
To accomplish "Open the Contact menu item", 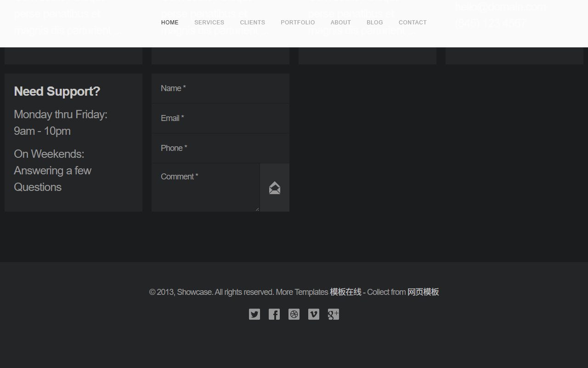I will tap(413, 22).
